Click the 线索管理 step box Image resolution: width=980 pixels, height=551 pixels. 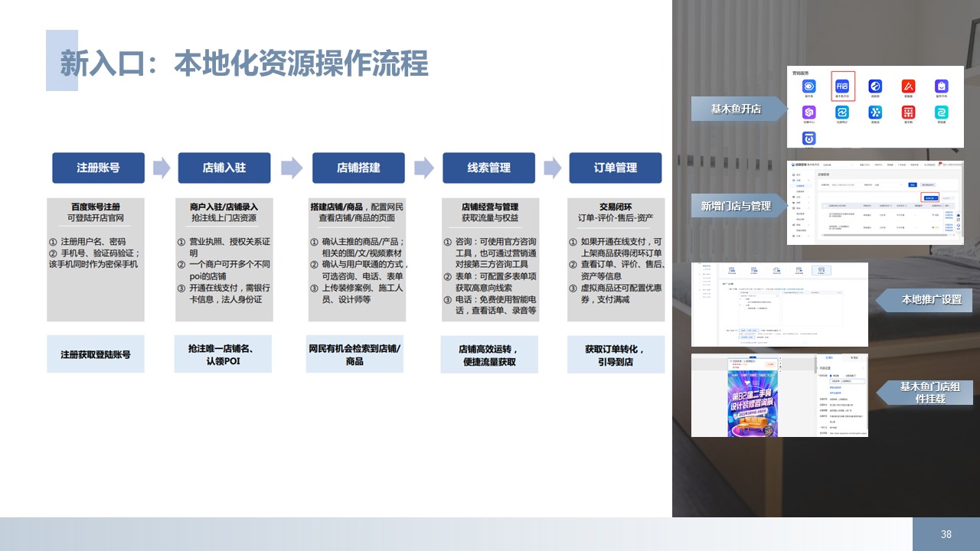pos(488,168)
